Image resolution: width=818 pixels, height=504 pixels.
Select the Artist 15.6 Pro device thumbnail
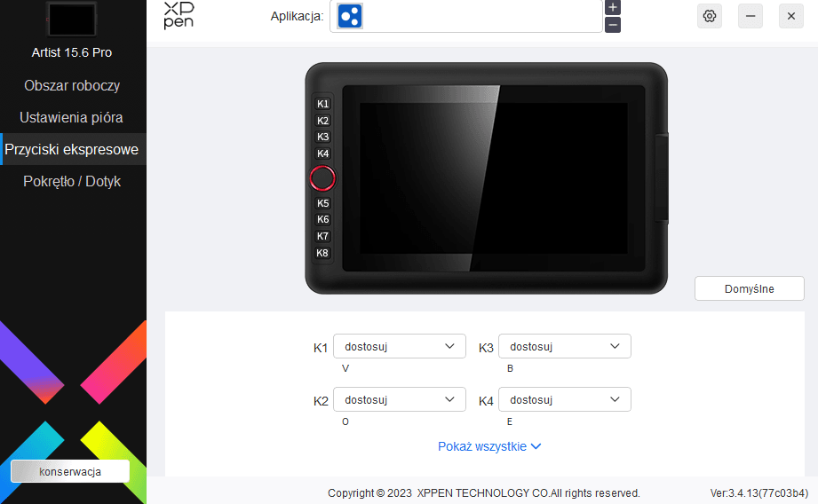tap(71, 17)
